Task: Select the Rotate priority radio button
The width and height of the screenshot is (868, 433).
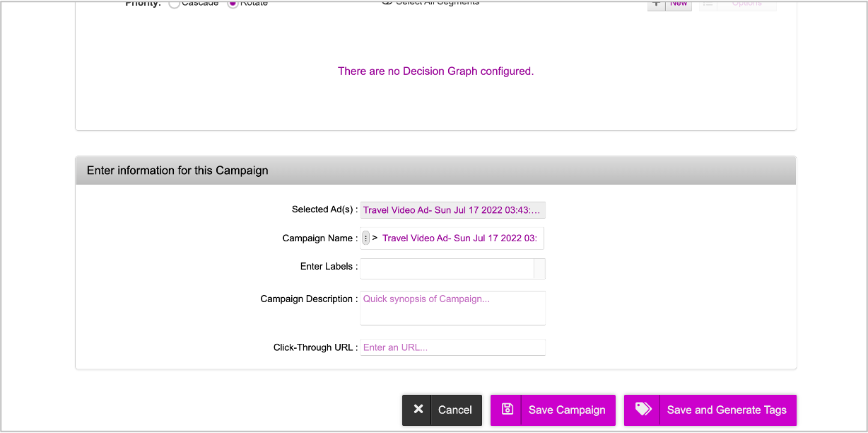Action: coord(233,4)
